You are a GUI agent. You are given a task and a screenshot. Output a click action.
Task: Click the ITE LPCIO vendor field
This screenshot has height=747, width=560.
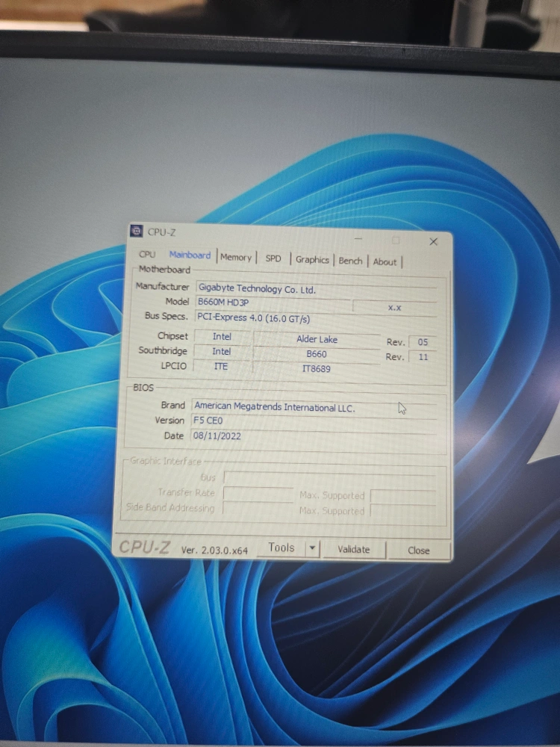click(x=221, y=366)
